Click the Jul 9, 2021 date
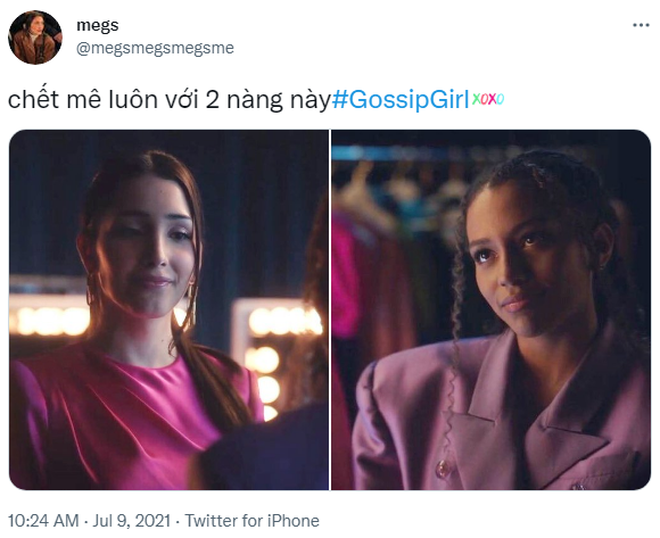Image resolution: width=660 pixels, height=538 pixels. coord(131,521)
